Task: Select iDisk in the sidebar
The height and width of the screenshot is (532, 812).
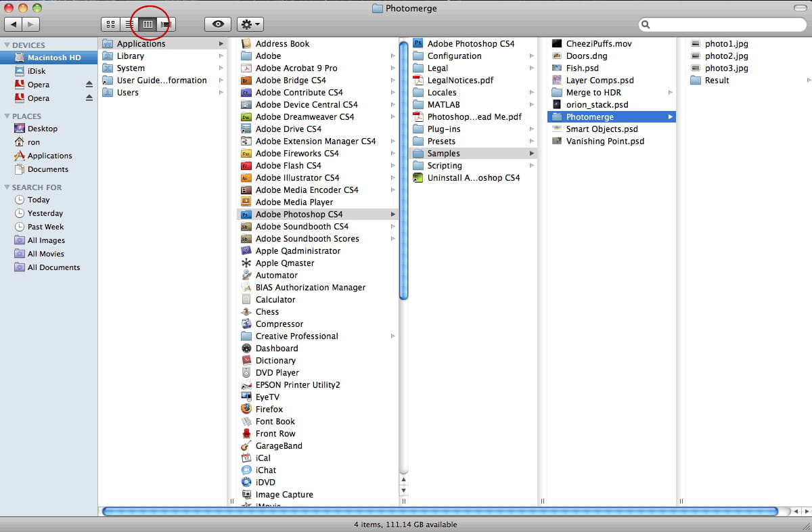Action: pyautogui.click(x=37, y=71)
